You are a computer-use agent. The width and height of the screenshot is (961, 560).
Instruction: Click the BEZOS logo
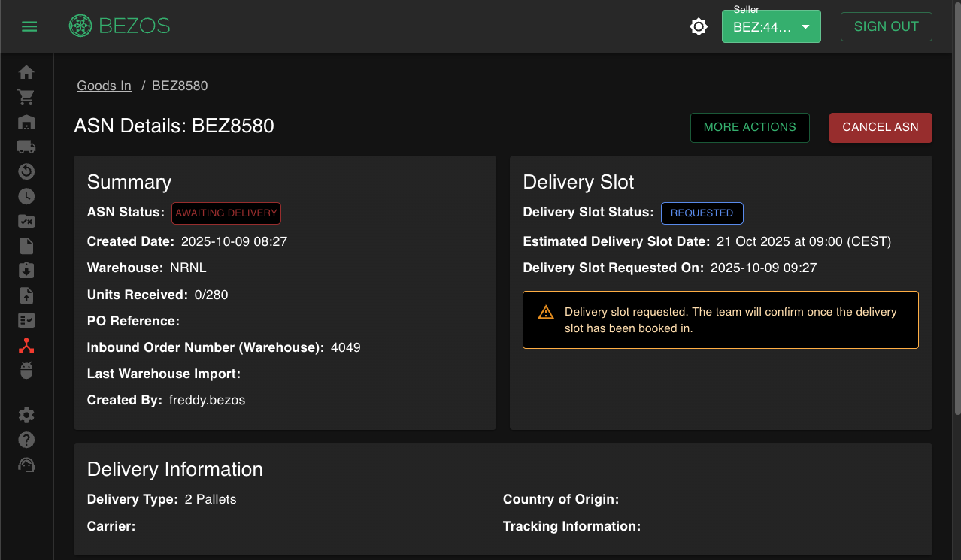coord(120,26)
